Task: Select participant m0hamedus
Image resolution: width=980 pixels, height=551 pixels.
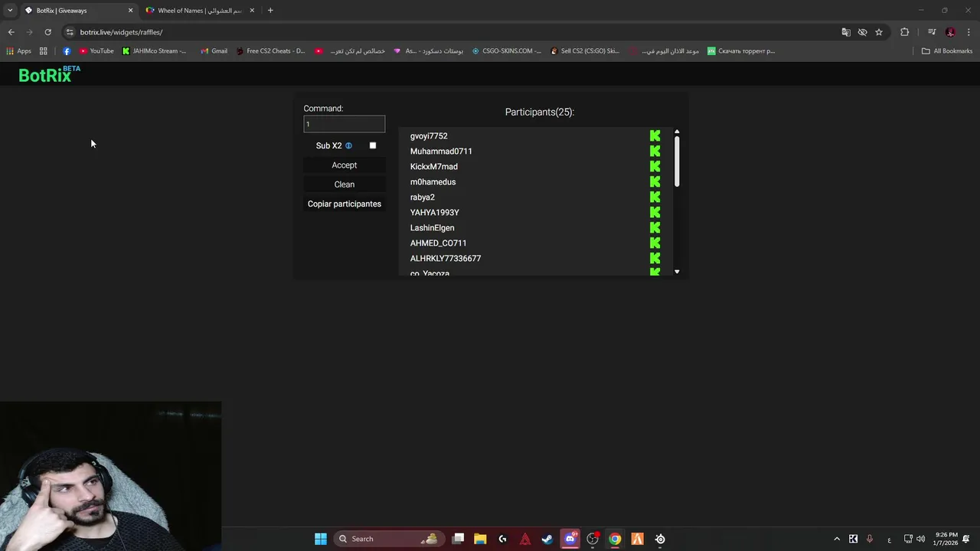Action: tap(433, 182)
